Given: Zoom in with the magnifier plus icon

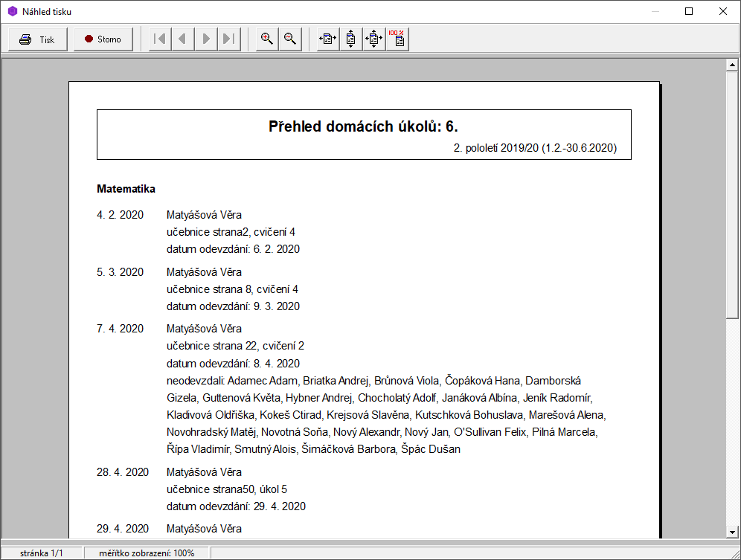Looking at the screenshot, I should tap(267, 39).
